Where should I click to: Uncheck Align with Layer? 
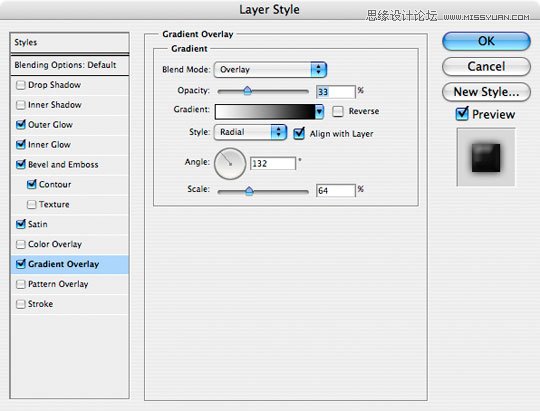pos(299,133)
